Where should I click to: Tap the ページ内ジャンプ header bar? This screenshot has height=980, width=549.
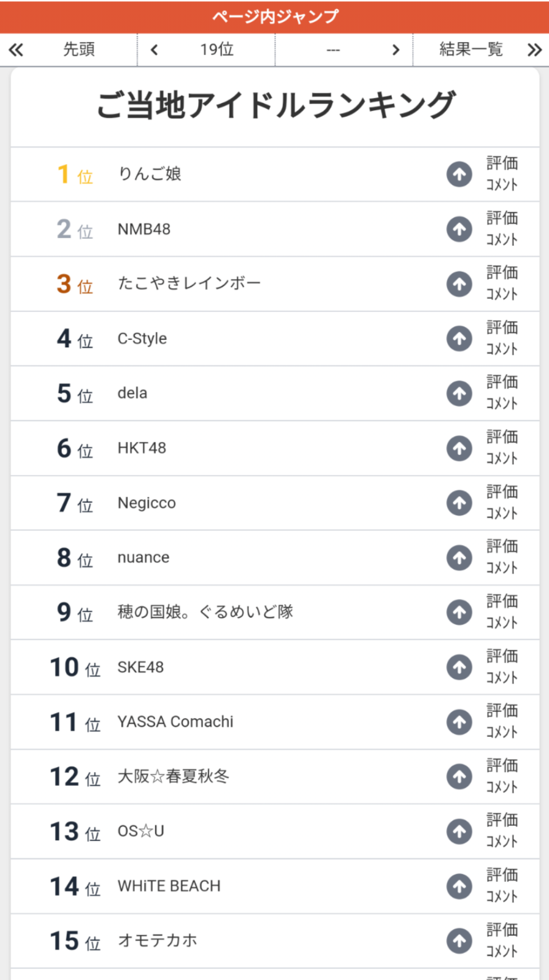click(x=274, y=17)
